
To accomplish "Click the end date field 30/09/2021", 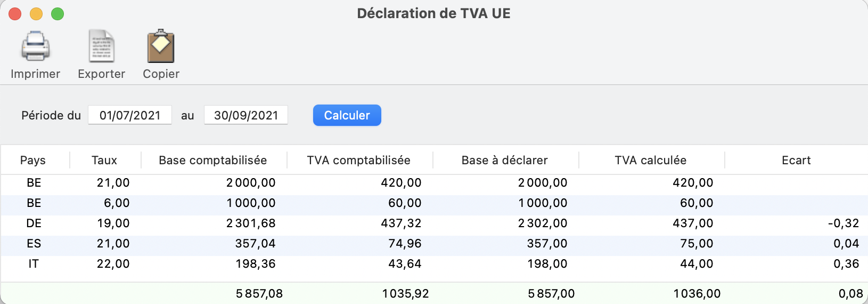I will pos(246,115).
